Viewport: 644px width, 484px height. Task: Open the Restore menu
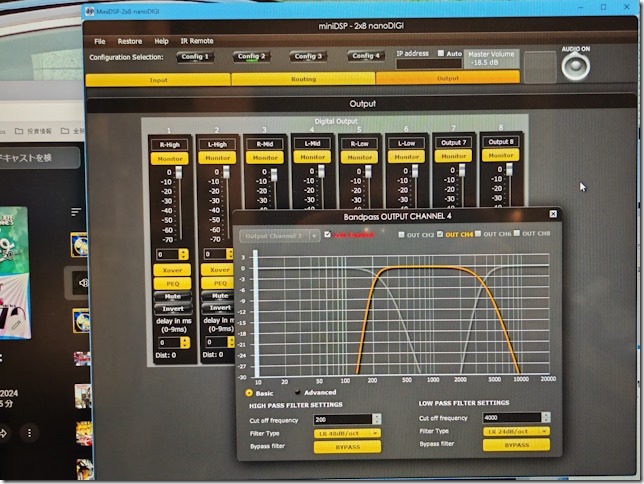pyautogui.click(x=130, y=41)
